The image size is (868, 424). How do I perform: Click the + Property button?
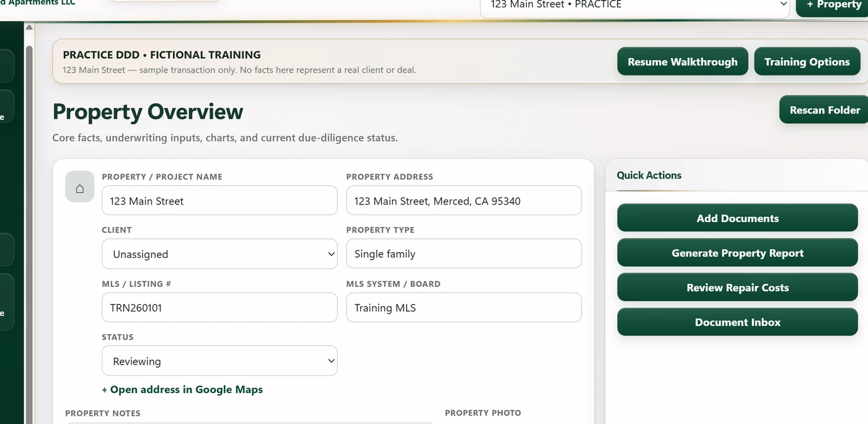(x=833, y=6)
